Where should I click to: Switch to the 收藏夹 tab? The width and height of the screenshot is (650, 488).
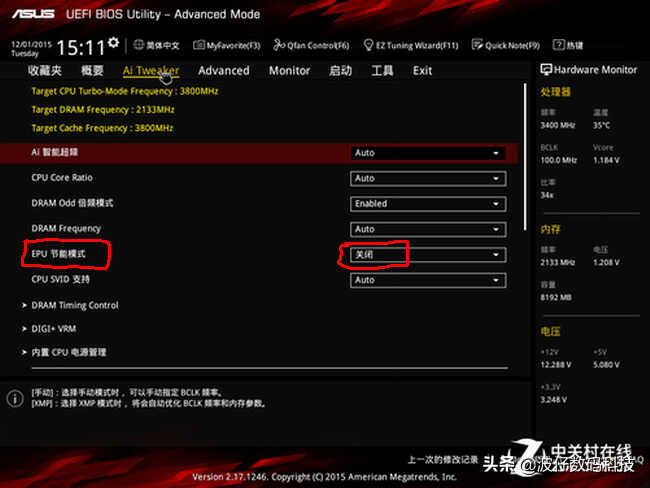coord(45,70)
